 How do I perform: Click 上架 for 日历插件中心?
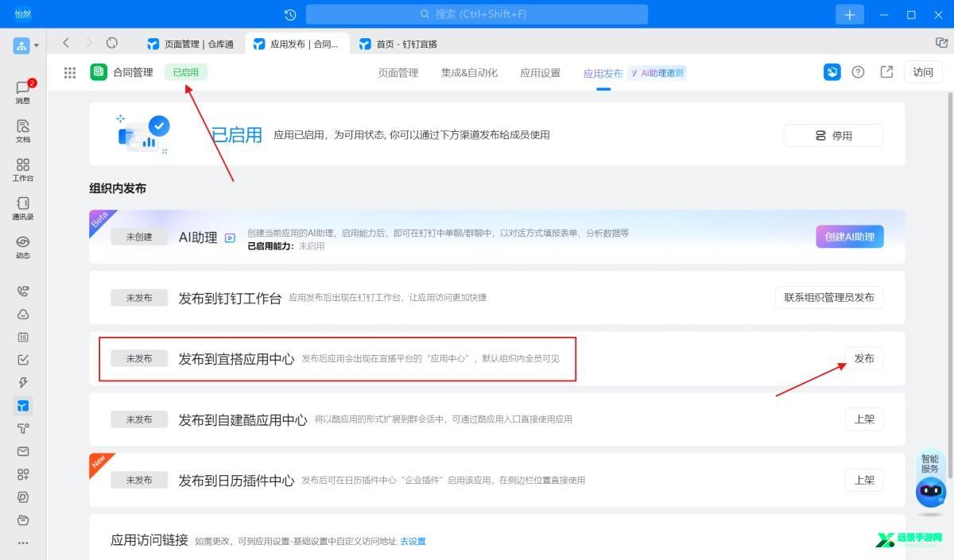[864, 480]
